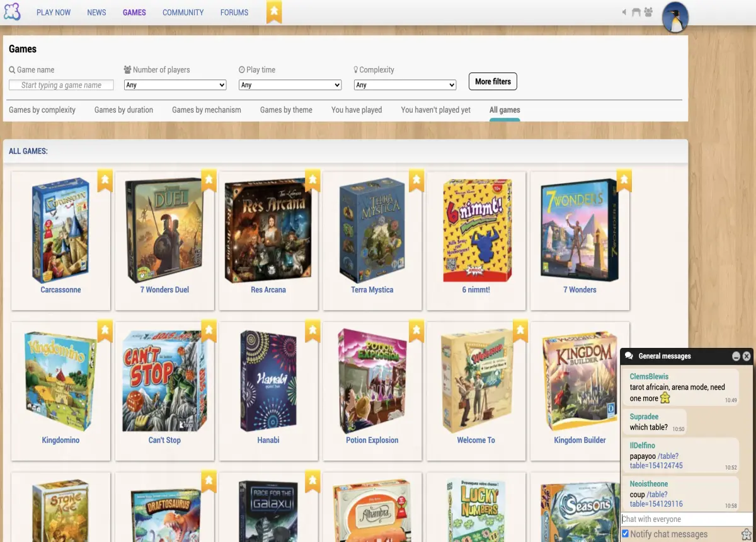The width and height of the screenshot is (756, 542).
Task: Open the Lucky Numbers box thumbnail
Action: point(476,510)
